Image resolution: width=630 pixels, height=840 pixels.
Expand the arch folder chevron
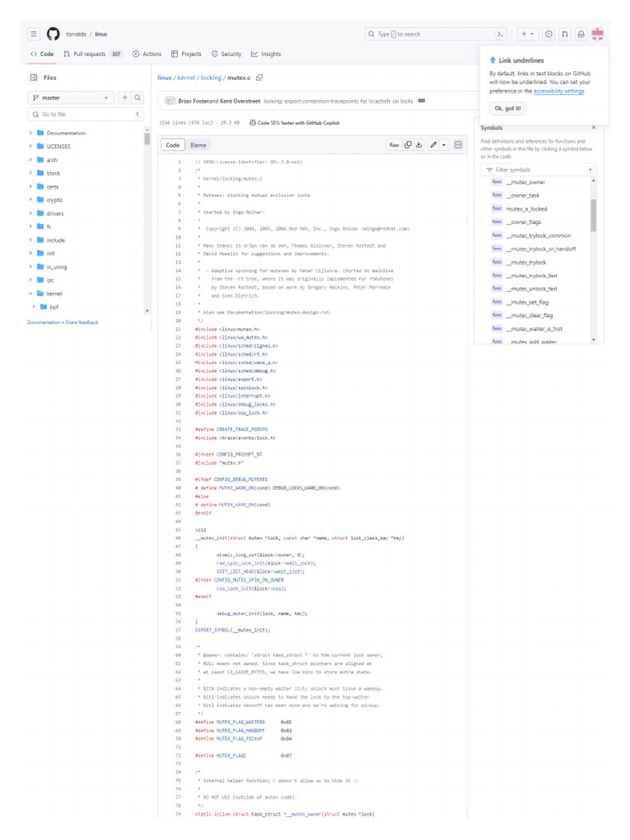pos(30,160)
